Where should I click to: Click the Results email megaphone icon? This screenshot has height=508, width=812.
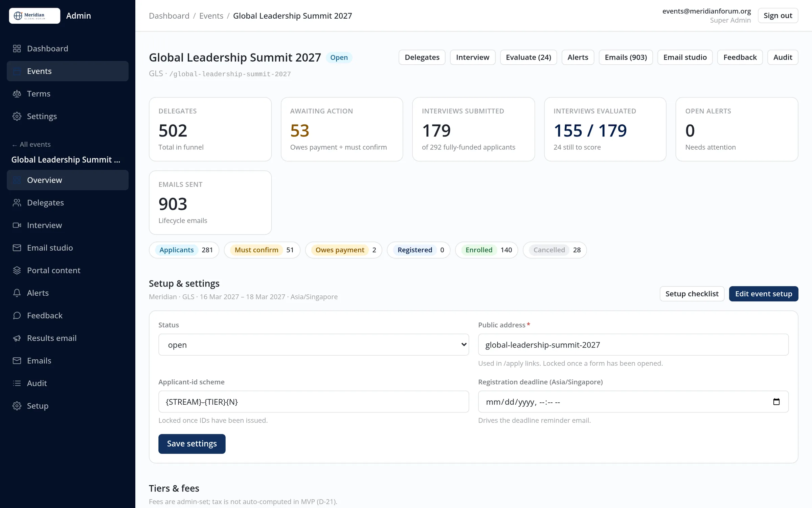(x=17, y=338)
